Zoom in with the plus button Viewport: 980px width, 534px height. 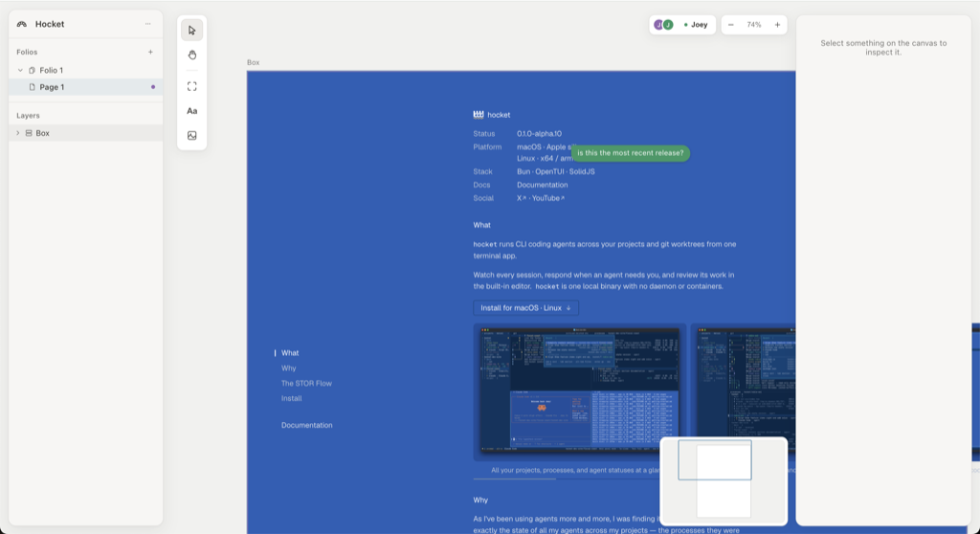pyautogui.click(x=777, y=25)
